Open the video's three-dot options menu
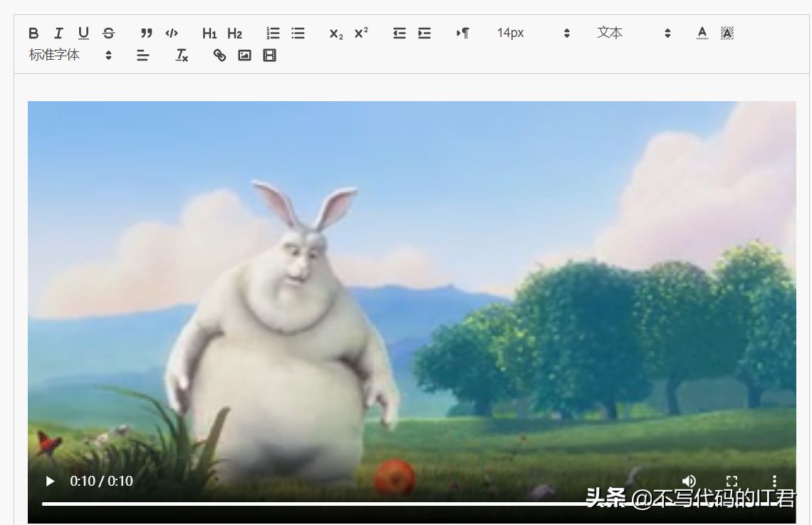The image size is (812, 525). tap(774, 481)
